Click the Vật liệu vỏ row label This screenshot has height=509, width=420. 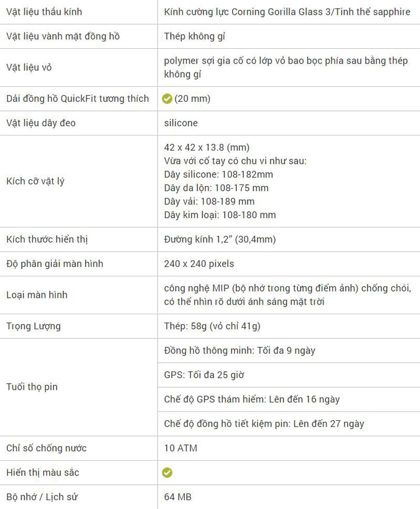(x=29, y=68)
